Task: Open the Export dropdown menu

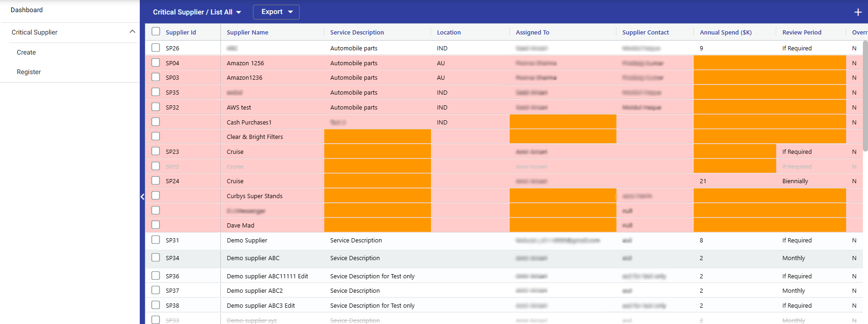Action: [x=276, y=12]
